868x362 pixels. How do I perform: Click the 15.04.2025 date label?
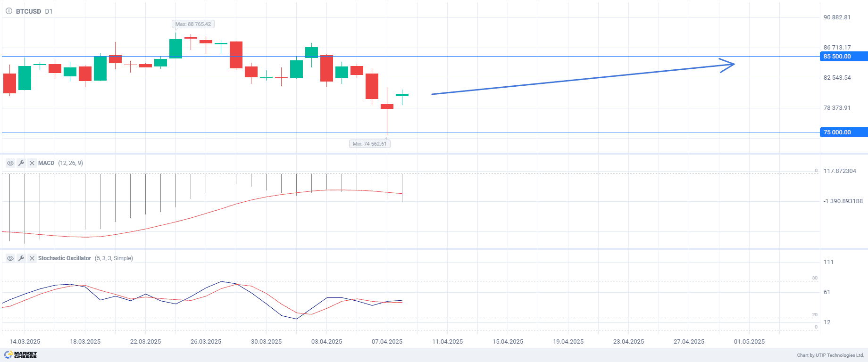point(508,342)
